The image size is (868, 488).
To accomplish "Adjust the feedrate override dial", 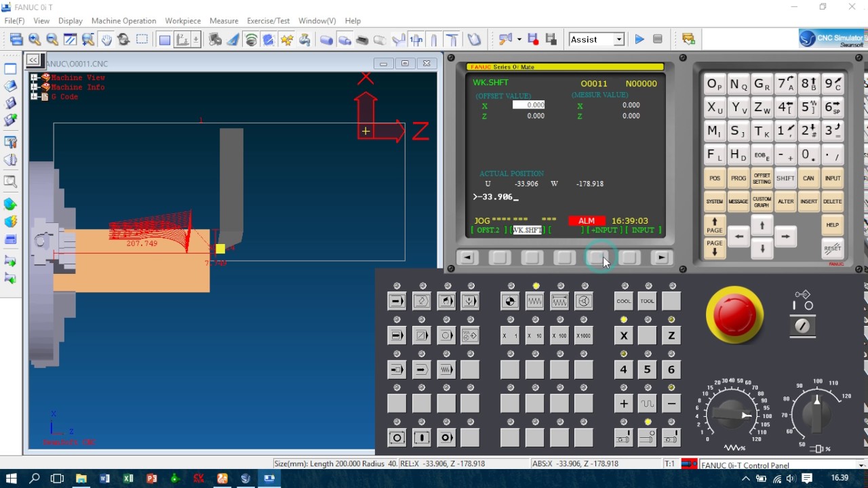I will point(731,413).
